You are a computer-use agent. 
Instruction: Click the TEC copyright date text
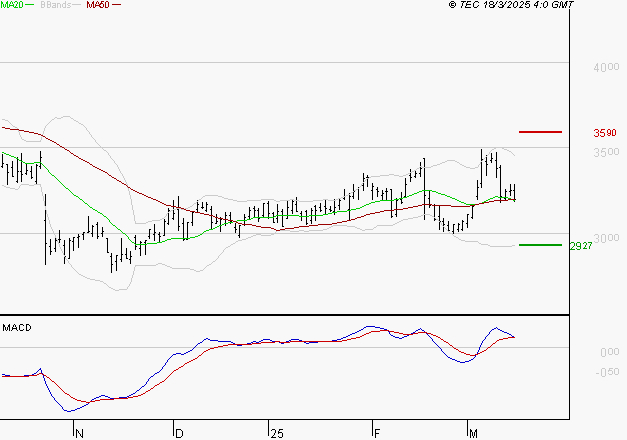click(511, 6)
